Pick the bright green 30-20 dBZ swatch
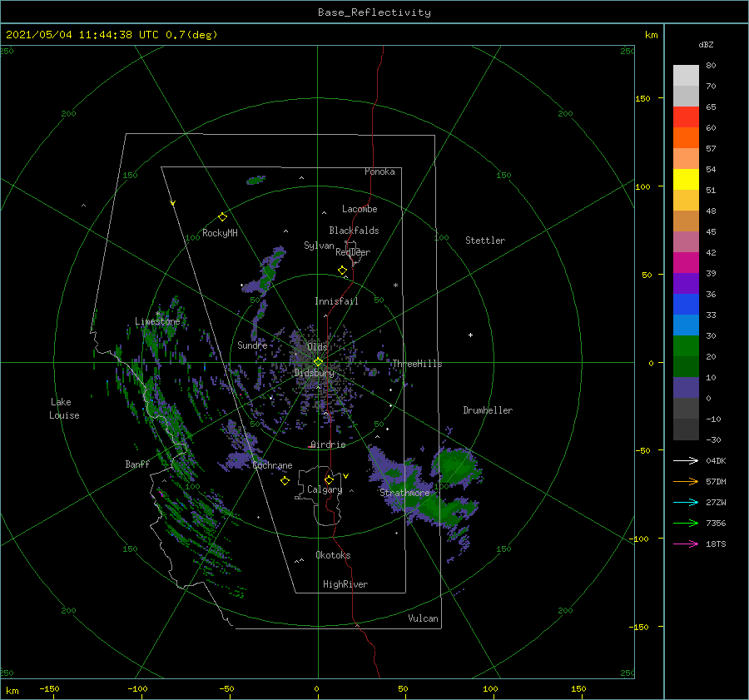The height and width of the screenshot is (700, 749). pos(686,346)
